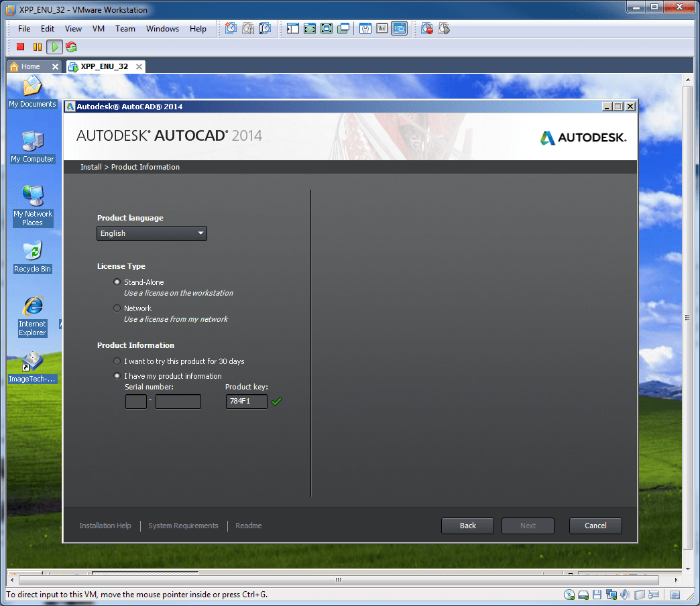Screen dimensions: 700x606
Task: Enter Full Screen mode via toolbar icon
Action: (x=327, y=29)
